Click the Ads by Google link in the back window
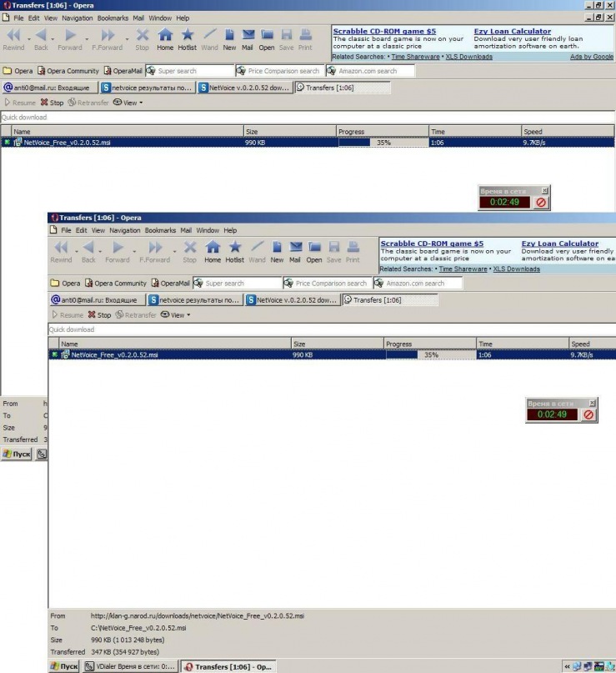The width and height of the screenshot is (616, 673). (592, 57)
